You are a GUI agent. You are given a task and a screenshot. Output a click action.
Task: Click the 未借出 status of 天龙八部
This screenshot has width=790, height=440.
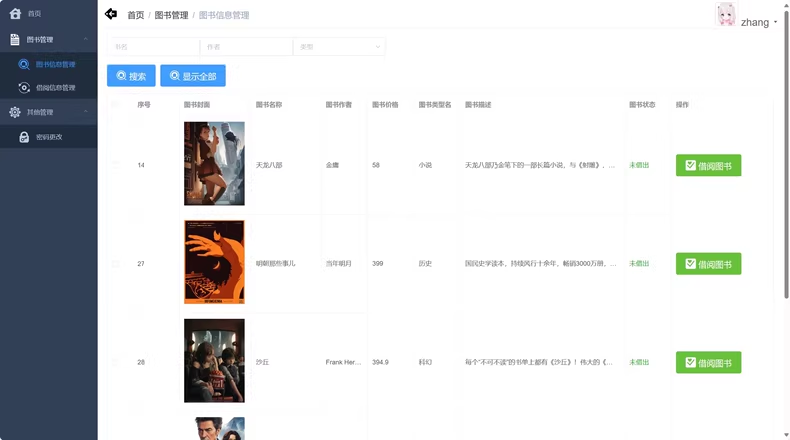coord(639,165)
